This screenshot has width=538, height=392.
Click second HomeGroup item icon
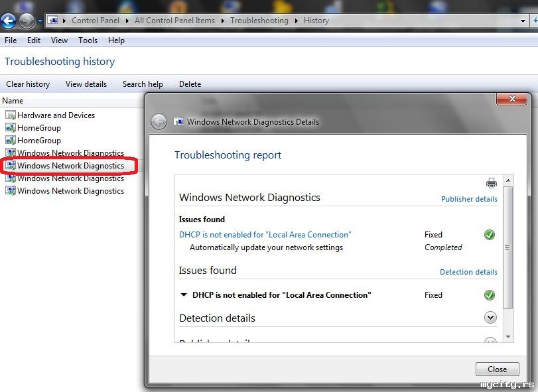pos(11,141)
